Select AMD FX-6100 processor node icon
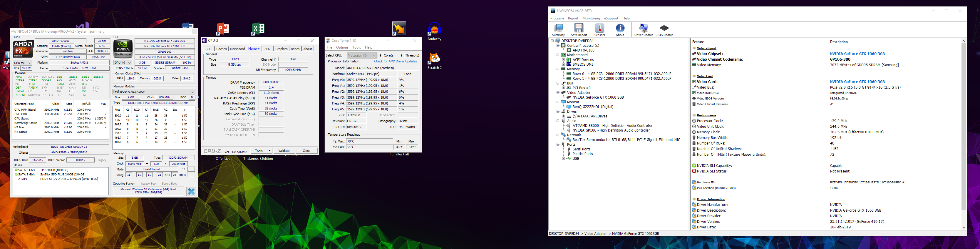 coord(569,50)
